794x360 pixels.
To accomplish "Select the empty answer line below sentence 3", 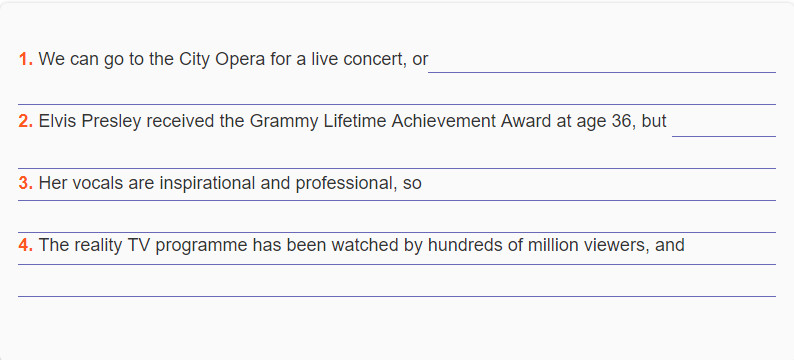I will [397, 222].
